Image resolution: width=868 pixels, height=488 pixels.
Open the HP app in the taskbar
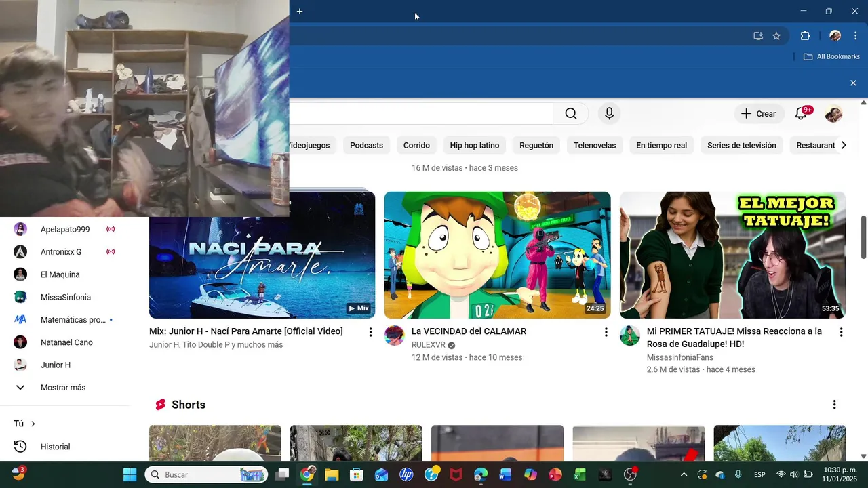(x=406, y=474)
